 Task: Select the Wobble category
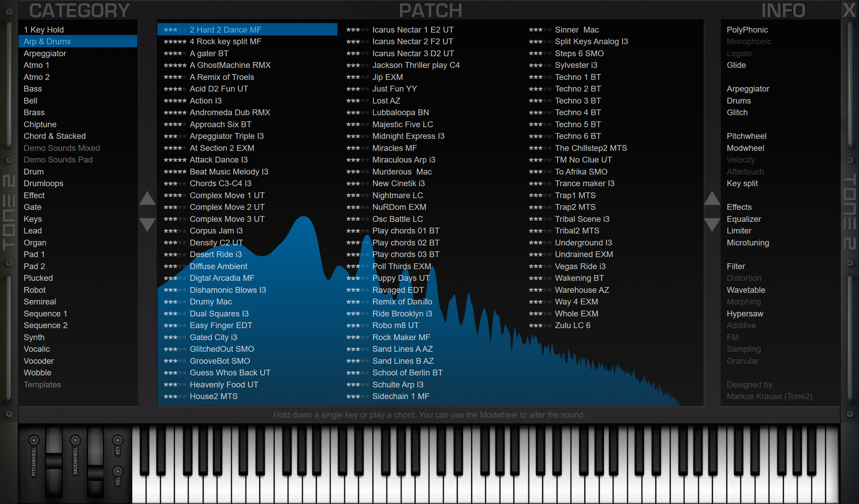click(37, 373)
